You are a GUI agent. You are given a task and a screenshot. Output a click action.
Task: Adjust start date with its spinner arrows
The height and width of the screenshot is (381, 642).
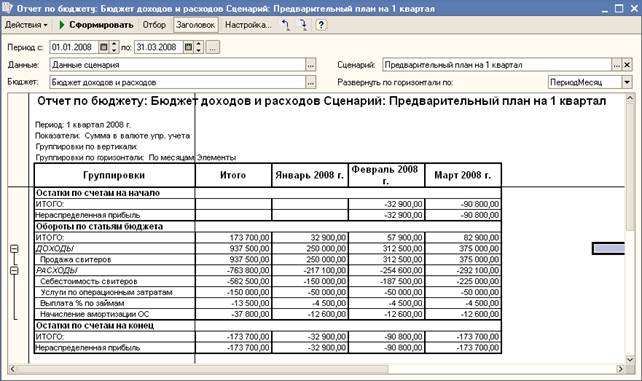tap(114, 47)
